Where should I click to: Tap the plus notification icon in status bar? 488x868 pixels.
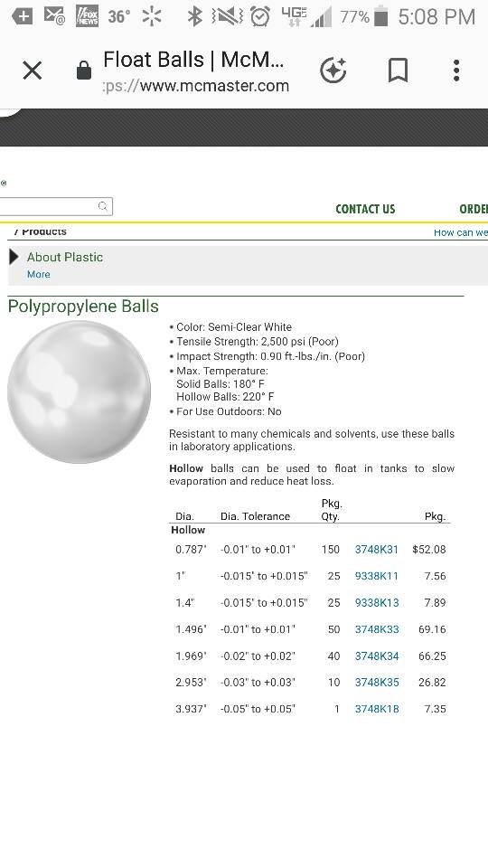pos(22,16)
